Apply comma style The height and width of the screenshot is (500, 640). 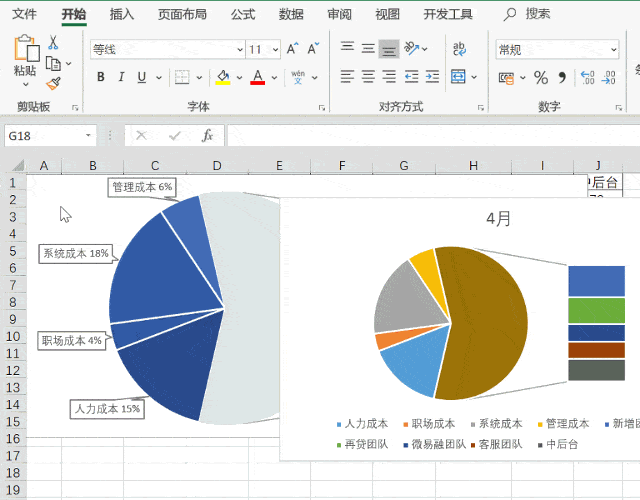[562, 78]
